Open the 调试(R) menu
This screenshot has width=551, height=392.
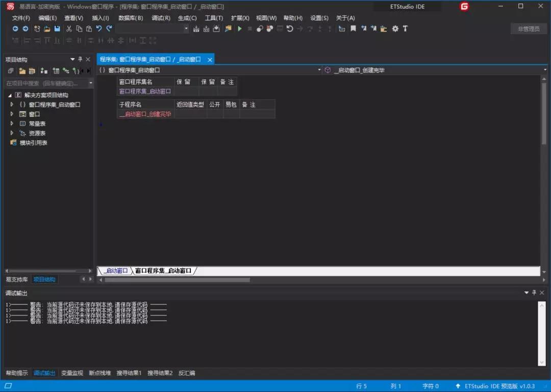[x=161, y=18]
